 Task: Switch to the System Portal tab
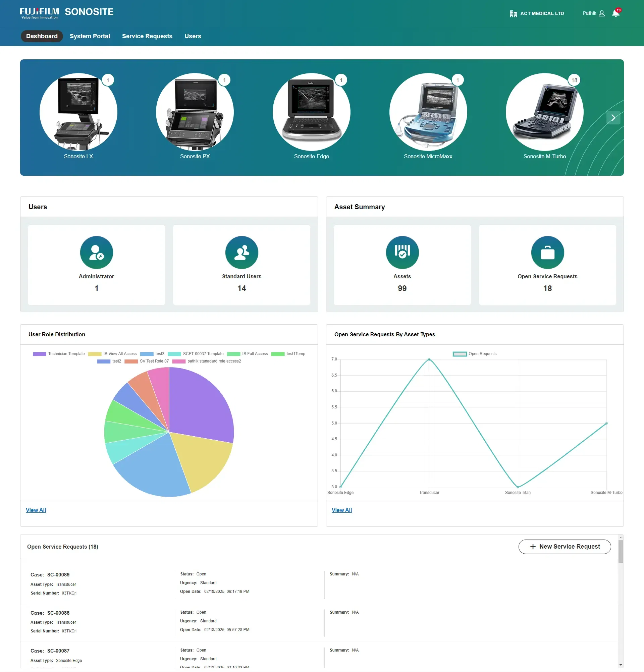click(90, 36)
